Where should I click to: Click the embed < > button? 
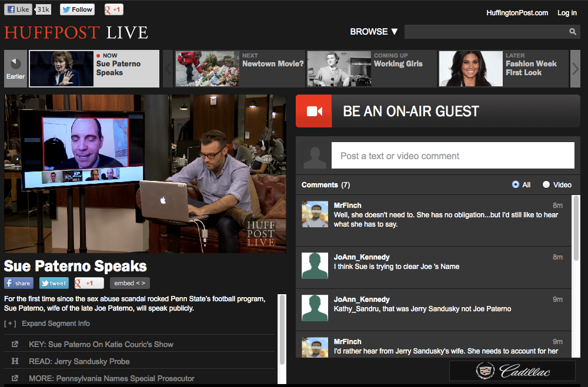(130, 283)
